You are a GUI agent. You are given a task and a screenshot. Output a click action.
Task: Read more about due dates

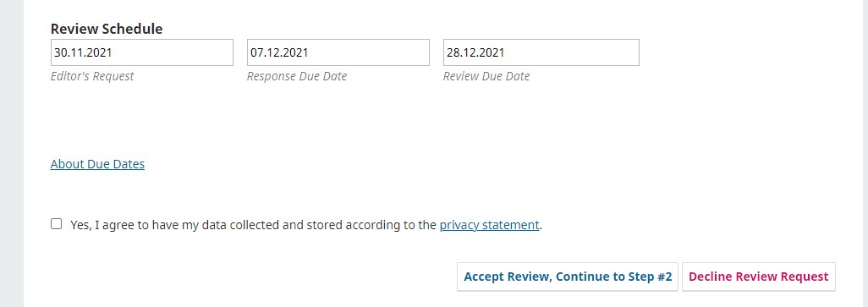pyautogui.click(x=97, y=164)
